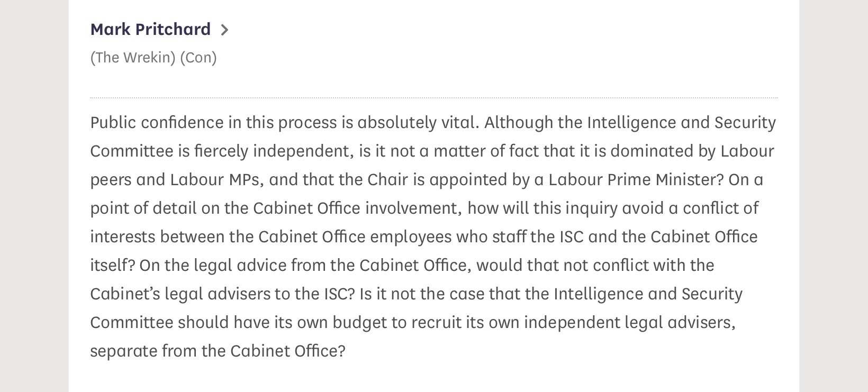Image resolution: width=868 pixels, height=392 pixels.
Task: Click the phrase "absolutely vital"
Action: pyautogui.click(x=418, y=122)
